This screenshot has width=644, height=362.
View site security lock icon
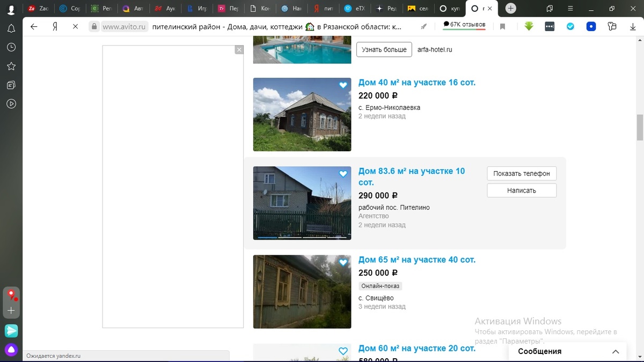tap(93, 26)
